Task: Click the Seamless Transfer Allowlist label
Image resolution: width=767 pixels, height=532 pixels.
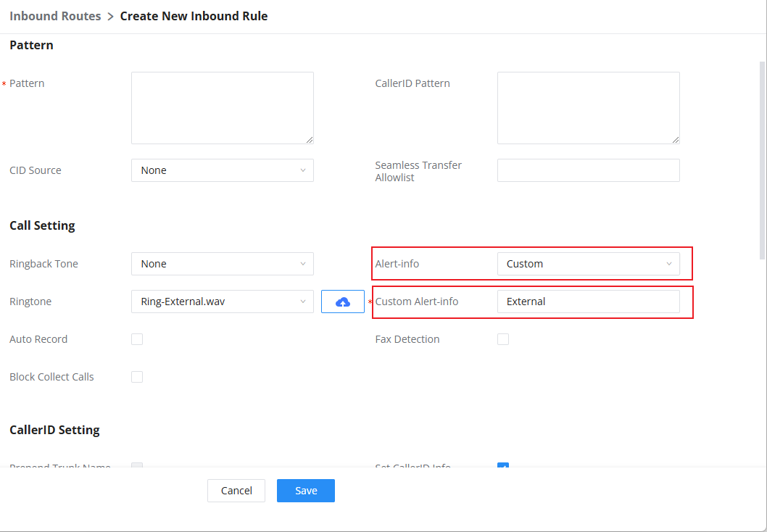Action: coord(418,171)
